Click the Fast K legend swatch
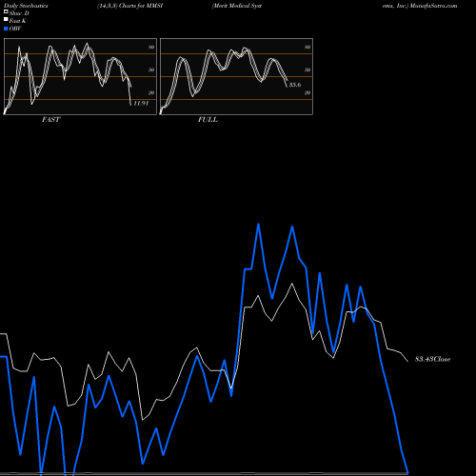The width and height of the screenshot is (476, 476). tap(6, 20)
